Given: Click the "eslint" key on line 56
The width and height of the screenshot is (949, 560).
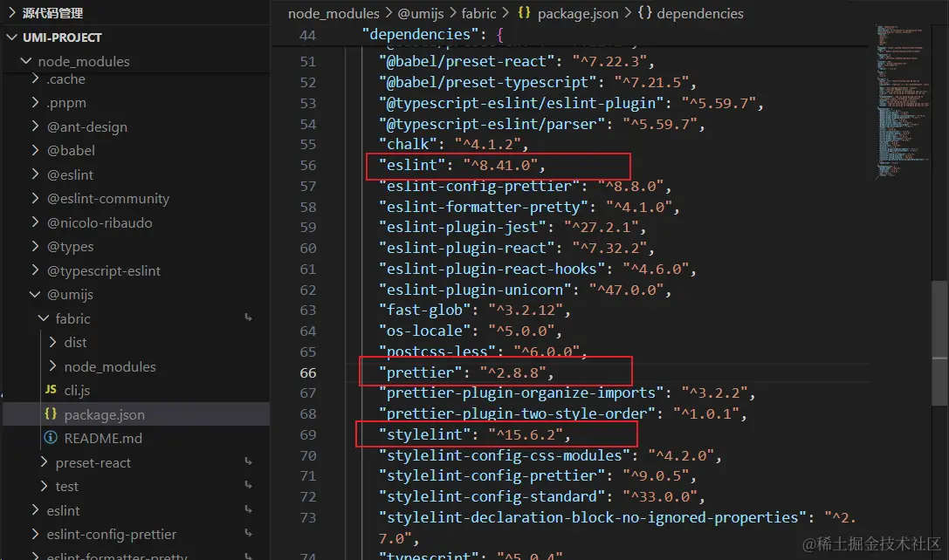Looking at the screenshot, I should coord(411,165).
